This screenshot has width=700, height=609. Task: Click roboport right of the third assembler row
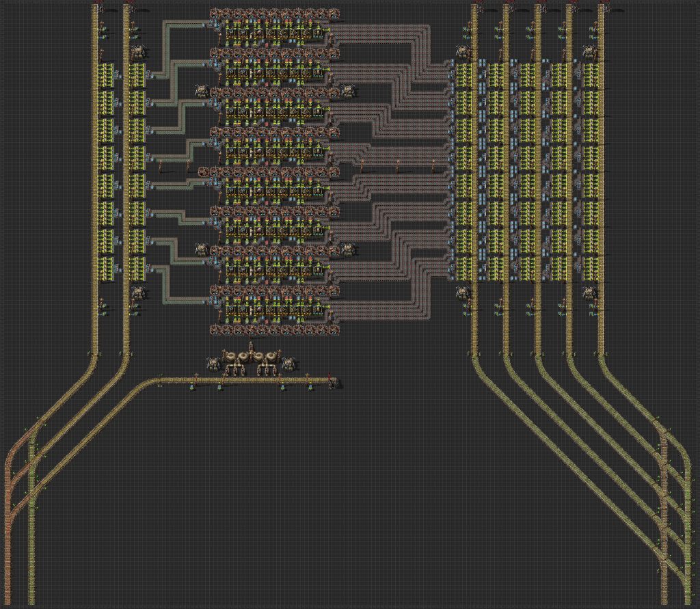pyautogui.click(x=348, y=91)
